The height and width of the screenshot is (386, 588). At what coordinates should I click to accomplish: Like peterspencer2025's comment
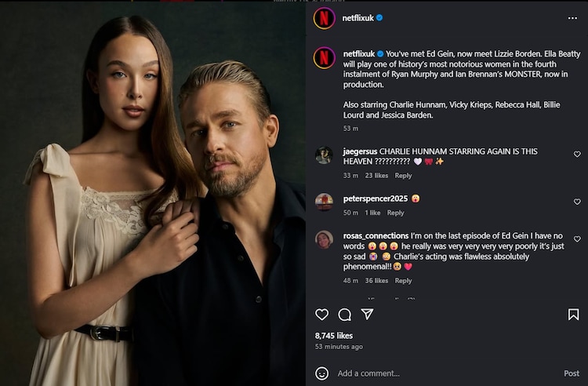[x=577, y=202]
